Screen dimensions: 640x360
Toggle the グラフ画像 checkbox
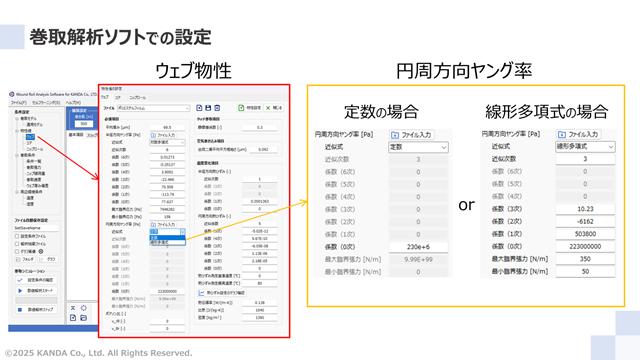pyautogui.click(x=17, y=251)
